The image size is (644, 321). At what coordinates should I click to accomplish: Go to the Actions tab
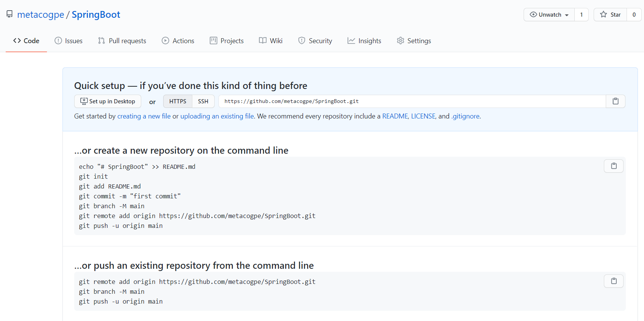[178, 41]
